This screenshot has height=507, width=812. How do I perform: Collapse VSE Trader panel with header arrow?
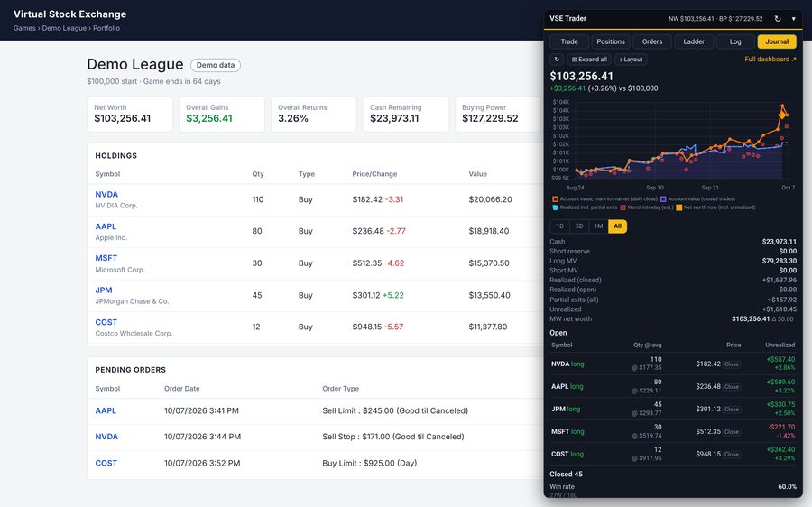click(x=793, y=19)
